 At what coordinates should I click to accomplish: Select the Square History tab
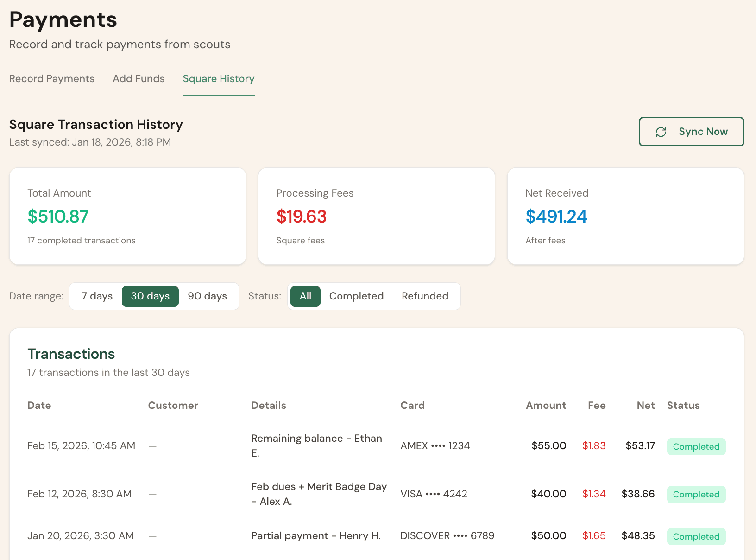pyautogui.click(x=218, y=79)
